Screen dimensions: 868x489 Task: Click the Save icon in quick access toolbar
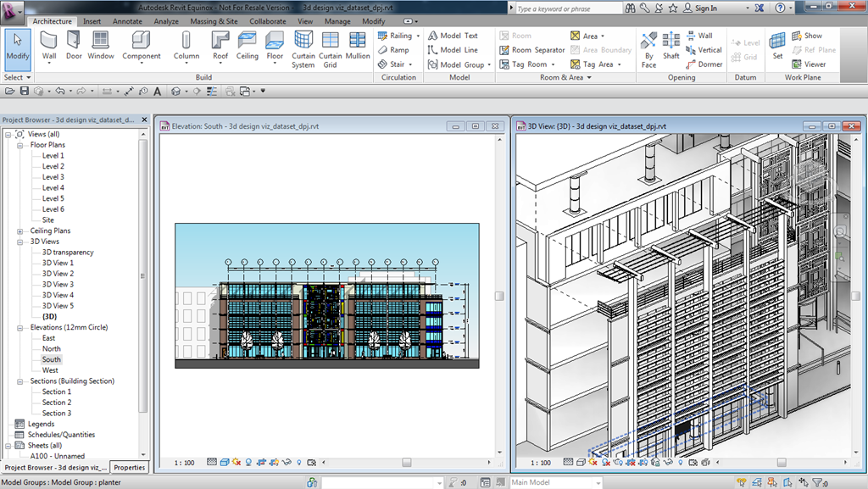point(25,91)
